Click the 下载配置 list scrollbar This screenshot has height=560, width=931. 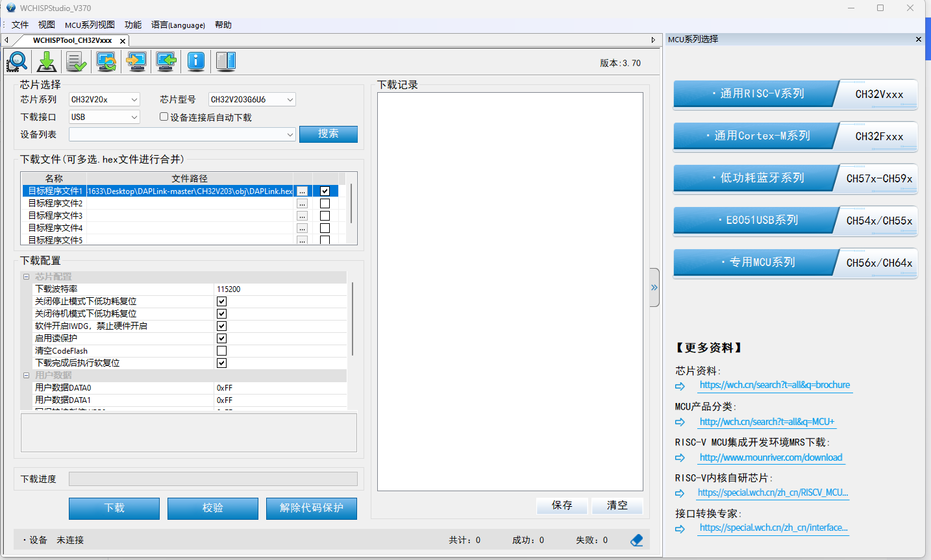pyautogui.click(x=353, y=319)
